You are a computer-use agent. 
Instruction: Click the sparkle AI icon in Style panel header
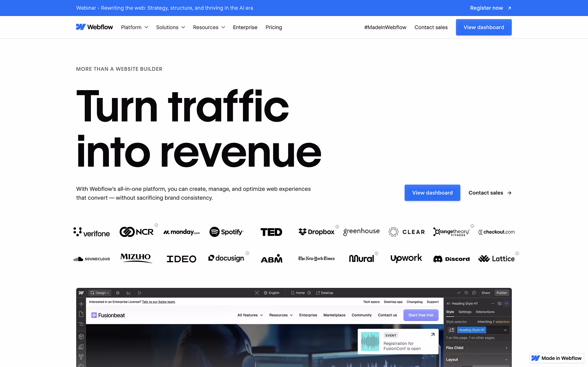tap(506, 303)
